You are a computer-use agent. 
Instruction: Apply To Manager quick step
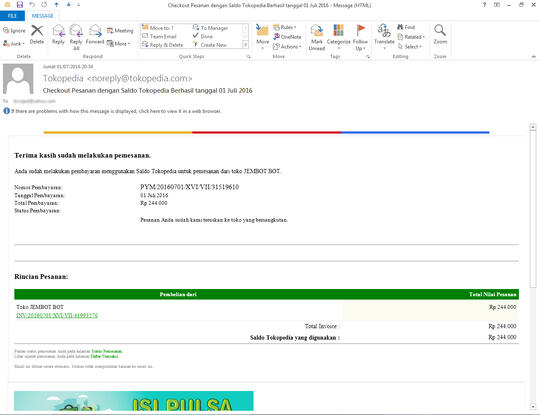pos(210,28)
